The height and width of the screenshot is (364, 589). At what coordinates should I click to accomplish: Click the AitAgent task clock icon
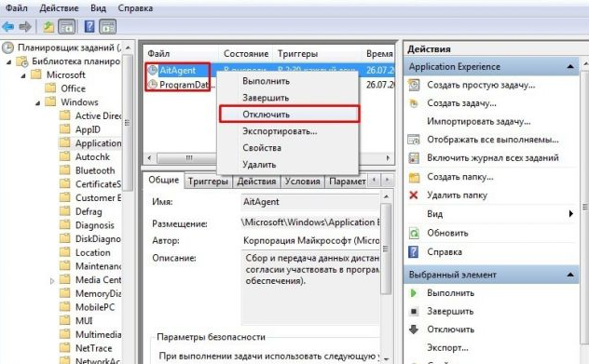click(153, 70)
